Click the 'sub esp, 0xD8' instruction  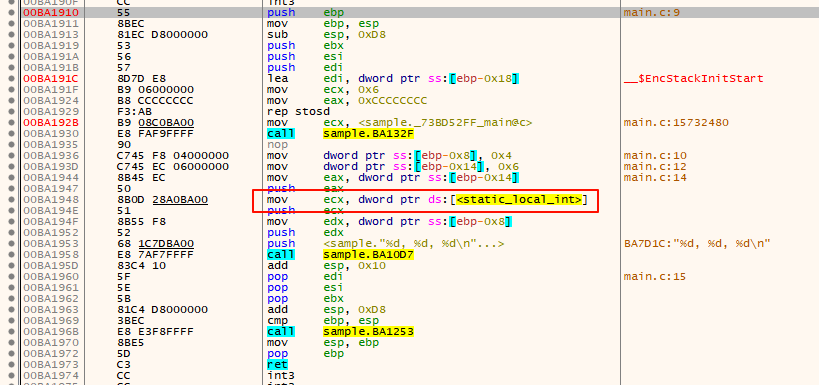coord(326,34)
